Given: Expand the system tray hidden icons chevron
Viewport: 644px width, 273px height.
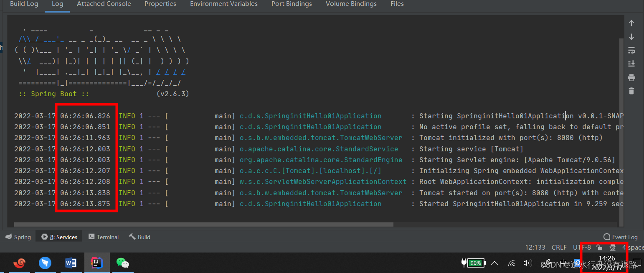Looking at the screenshot, I should pyautogui.click(x=494, y=263).
